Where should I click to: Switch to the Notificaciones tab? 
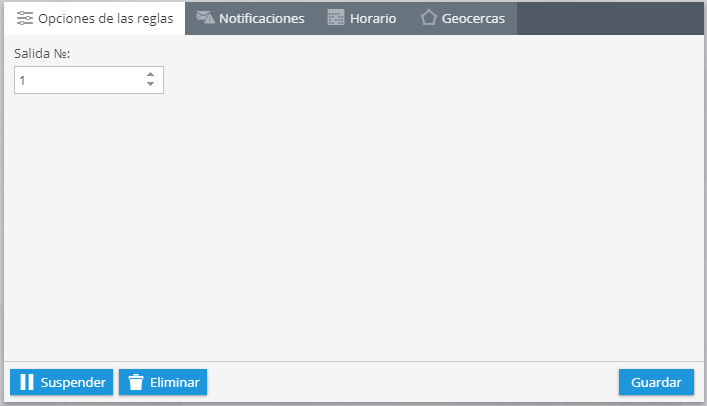click(x=251, y=18)
